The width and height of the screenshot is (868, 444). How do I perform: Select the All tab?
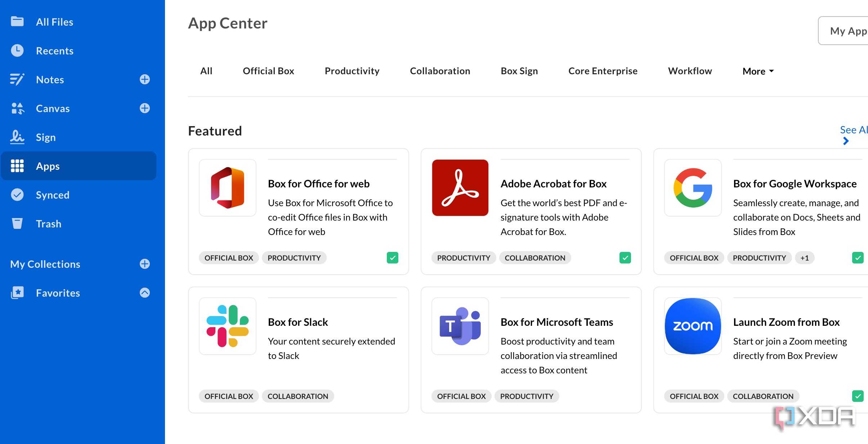click(x=206, y=71)
